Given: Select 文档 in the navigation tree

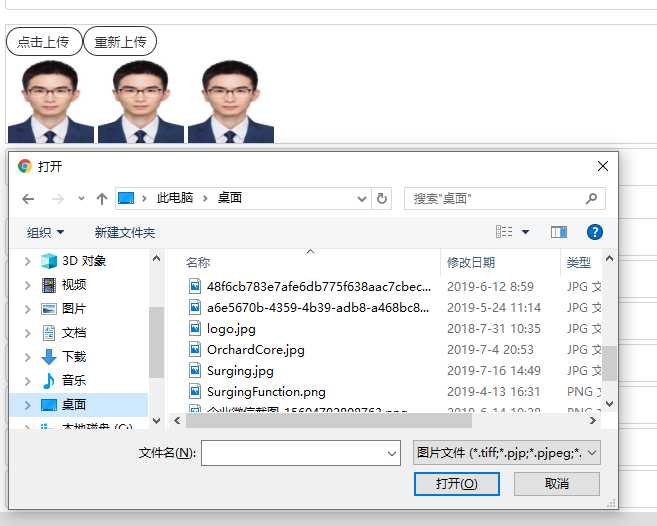Looking at the screenshot, I should pos(74,333).
